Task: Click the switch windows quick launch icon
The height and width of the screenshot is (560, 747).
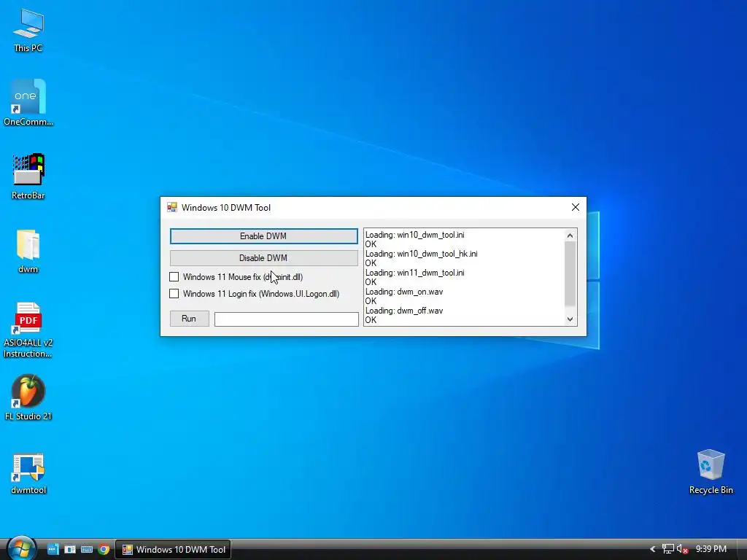Action: tap(70, 549)
